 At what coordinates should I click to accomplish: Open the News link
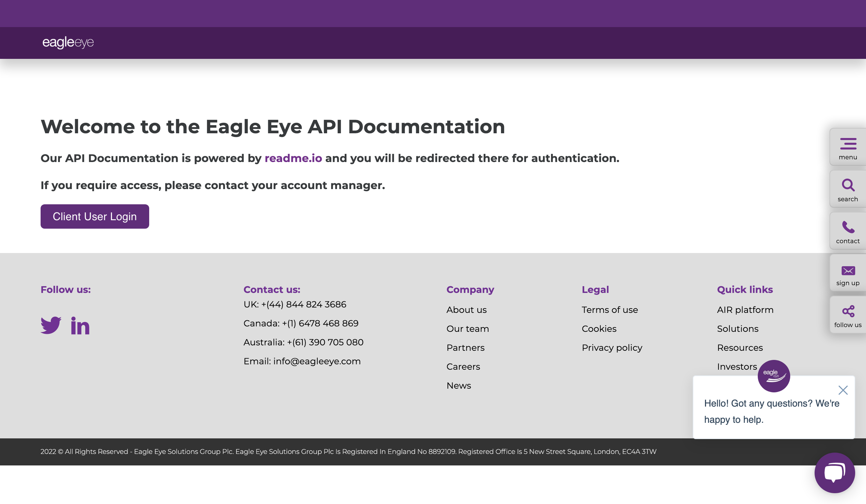point(458,386)
